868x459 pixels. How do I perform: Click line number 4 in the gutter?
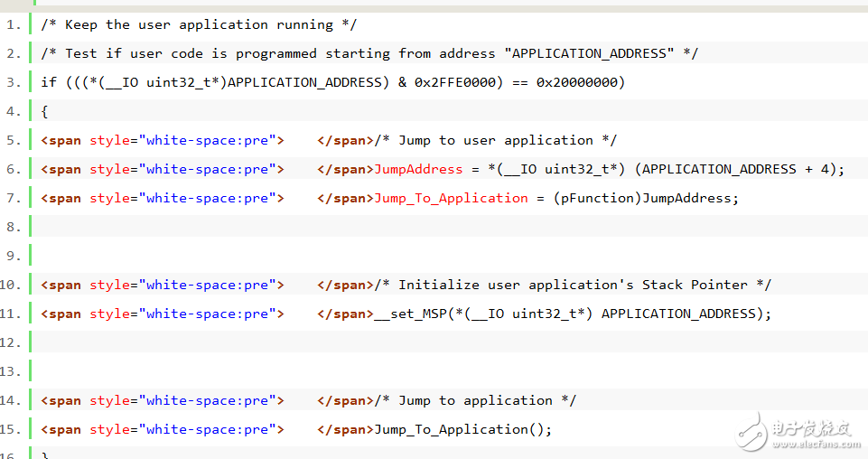[x=14, y=112]
